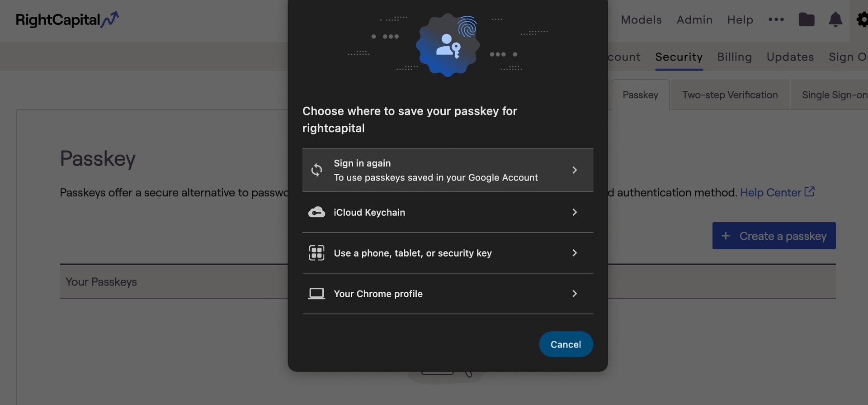This screenshot has width=868, height=405.
Task: Click the iCloud Keychain cloud icon
Action: click(x=316, y=212)
